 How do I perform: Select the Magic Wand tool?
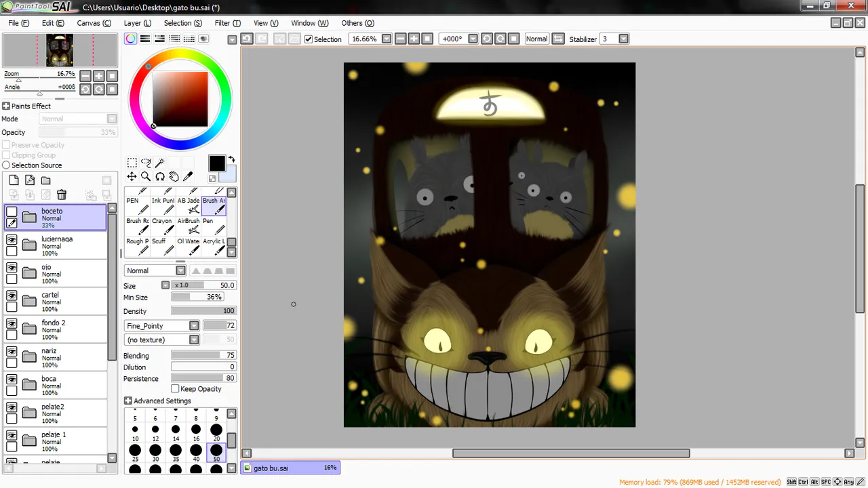point(159,163)
